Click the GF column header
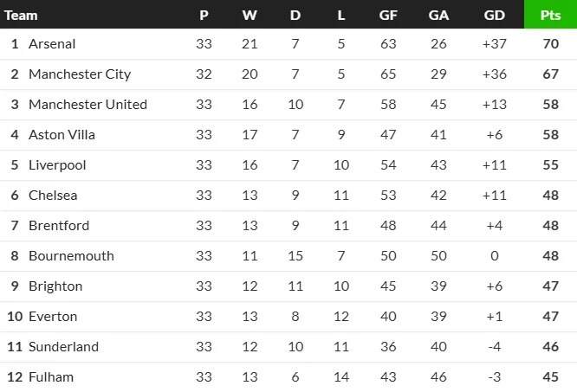577x392 pixels. click(388, 15)
